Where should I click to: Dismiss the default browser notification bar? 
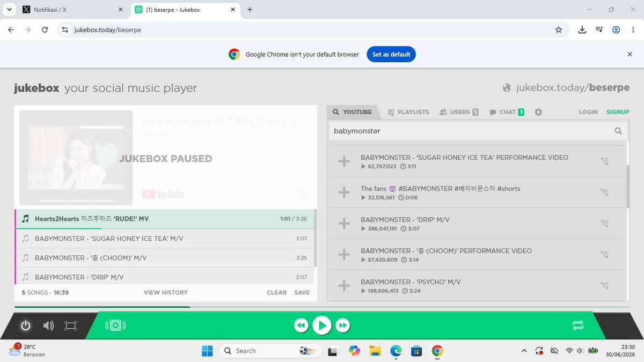point(630,54)
